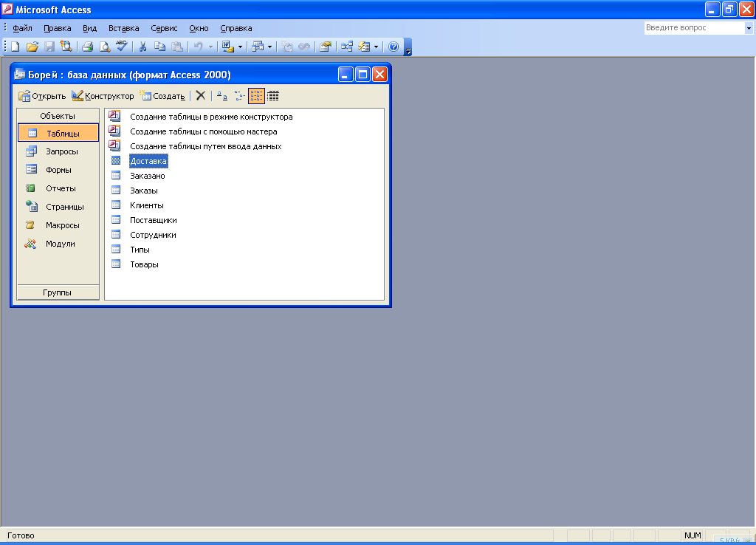The width and height of the screenshot is (756, 545).
Task: Click the Undo arrow icon
Action: click(198, 47)
